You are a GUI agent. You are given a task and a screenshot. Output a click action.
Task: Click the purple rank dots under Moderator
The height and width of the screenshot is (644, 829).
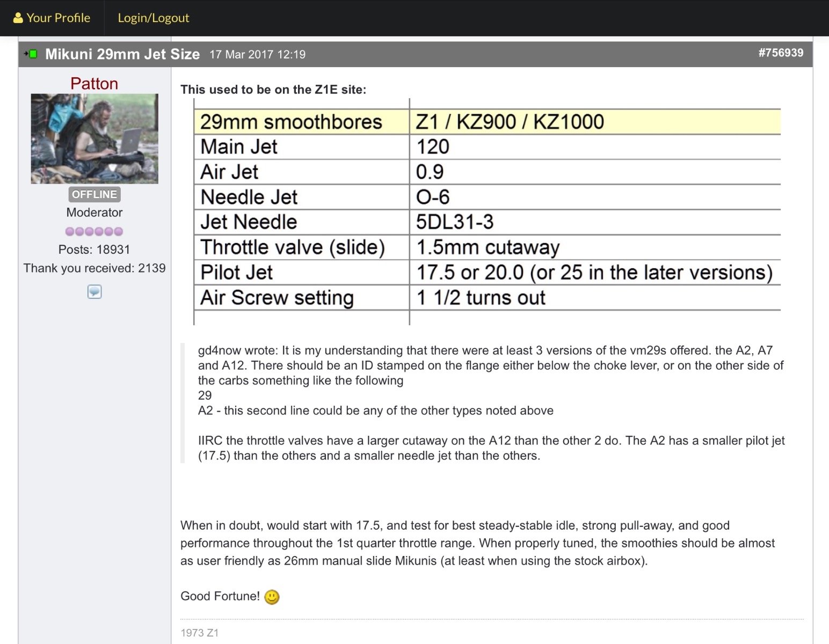tap(94, 231)
